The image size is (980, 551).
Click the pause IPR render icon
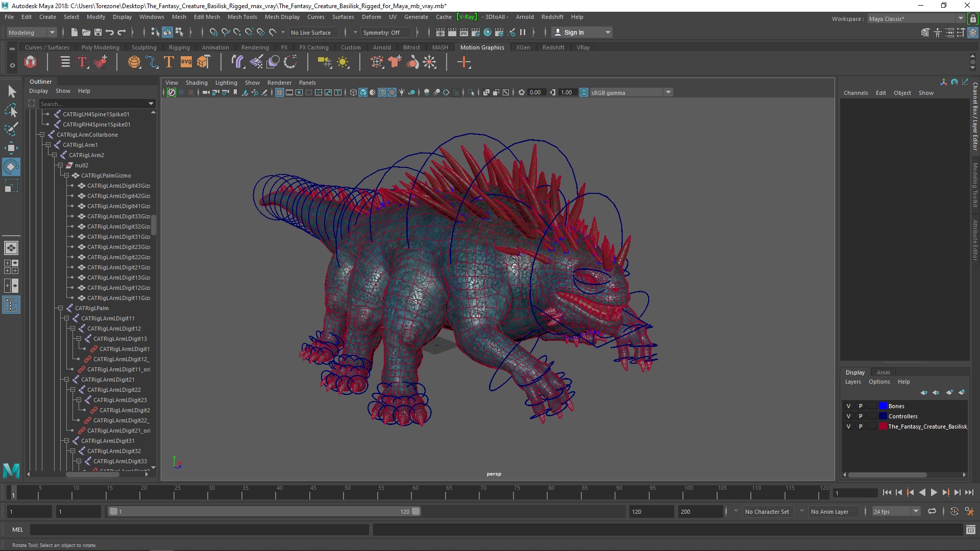tap(523, 32)
